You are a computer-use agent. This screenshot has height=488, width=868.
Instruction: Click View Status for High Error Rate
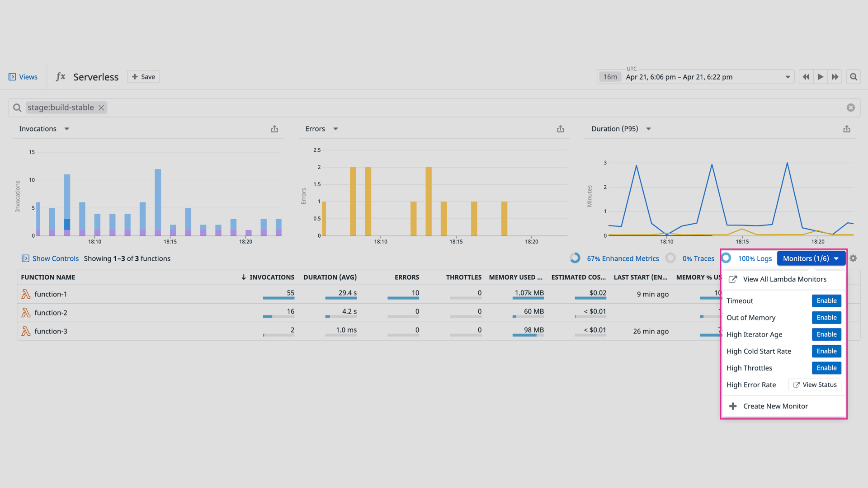coord(815,385)
